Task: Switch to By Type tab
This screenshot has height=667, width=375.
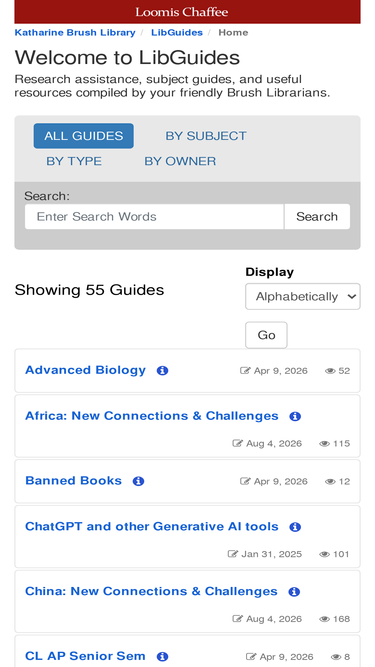Action: pos(74,161)
